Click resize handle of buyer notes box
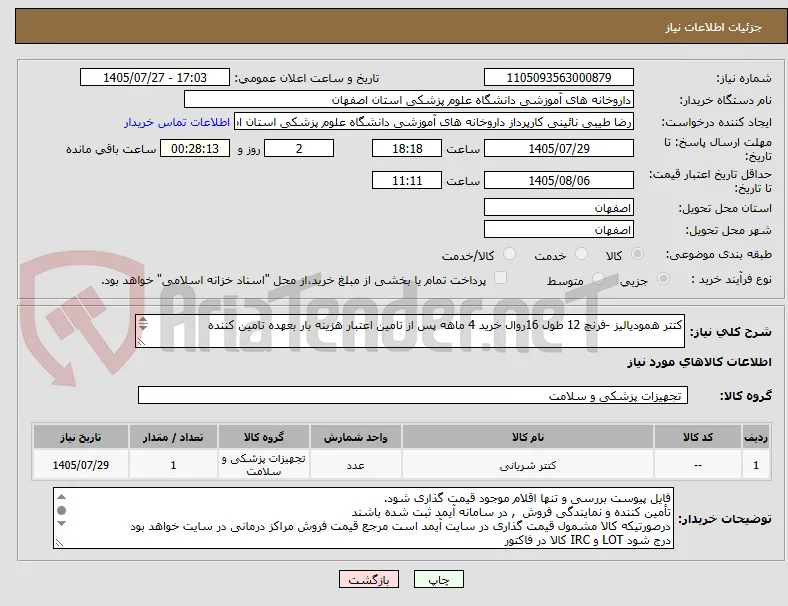 click(59, 542)
